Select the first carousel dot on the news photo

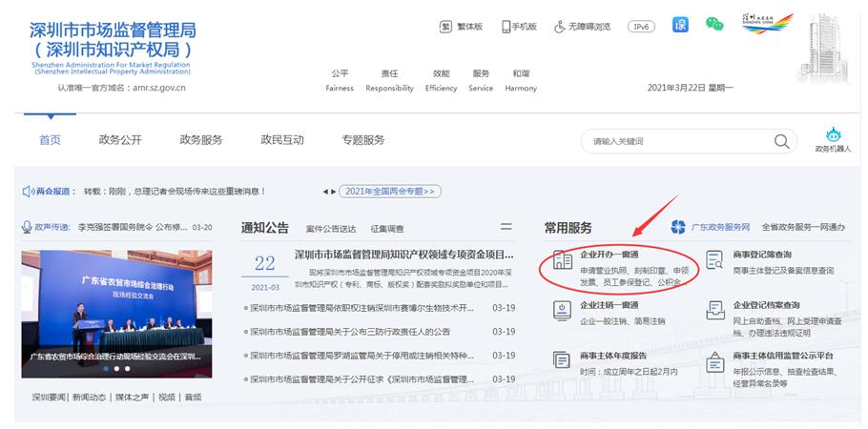click(x=105, y=369)
